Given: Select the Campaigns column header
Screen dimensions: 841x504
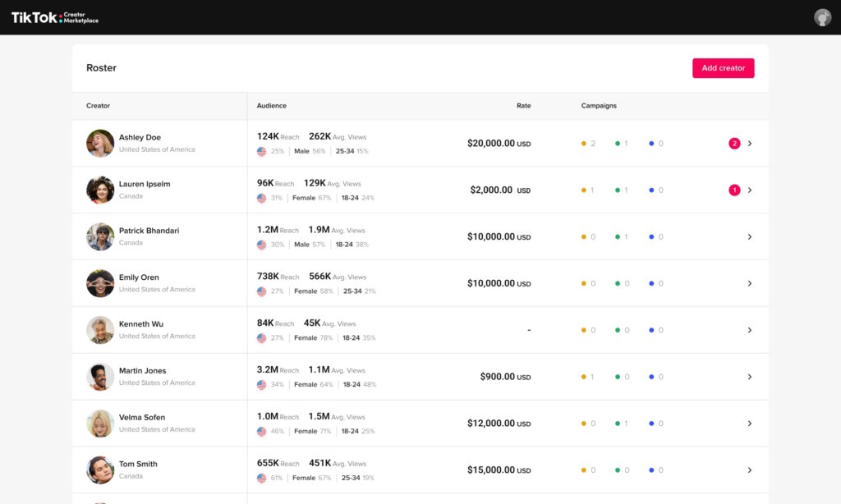Looking at the screenshot, I should [x=600, y=105].
